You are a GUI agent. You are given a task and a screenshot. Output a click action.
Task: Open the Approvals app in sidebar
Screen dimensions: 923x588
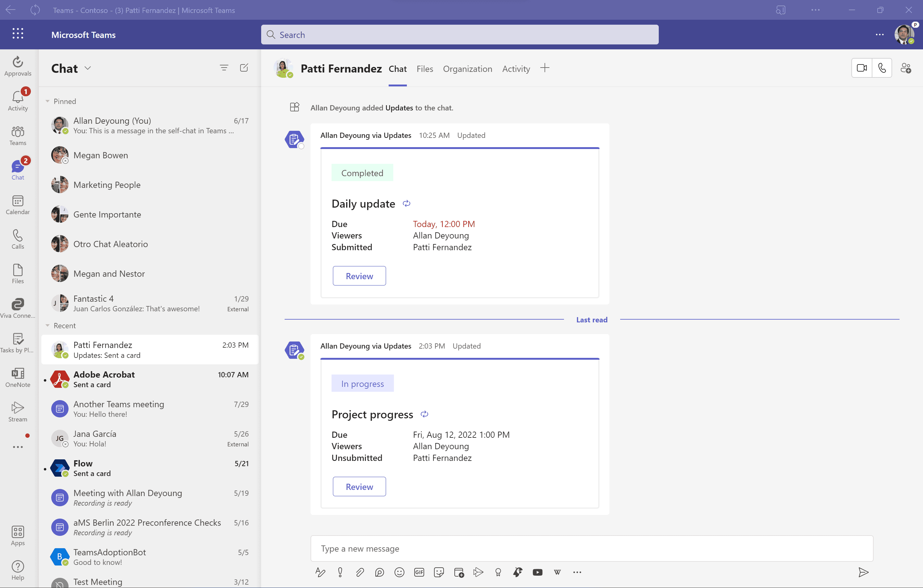point(18,66)
